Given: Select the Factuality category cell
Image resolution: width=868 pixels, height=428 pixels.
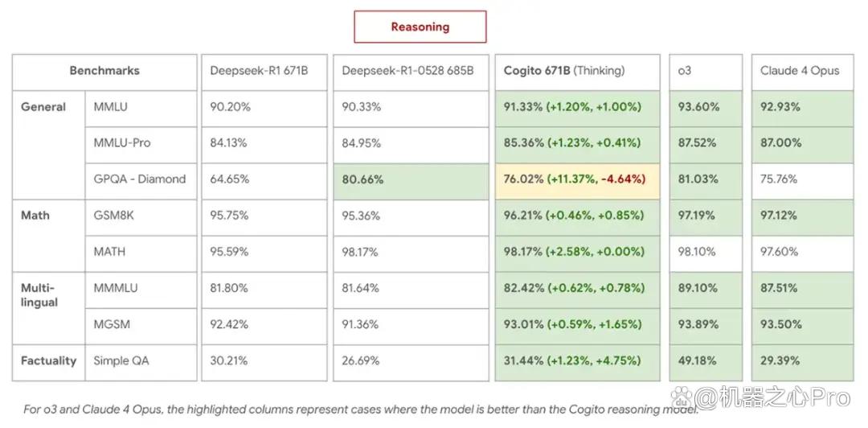Looking at the screenshot, I should pyautogui.click(x=49, y=363).
